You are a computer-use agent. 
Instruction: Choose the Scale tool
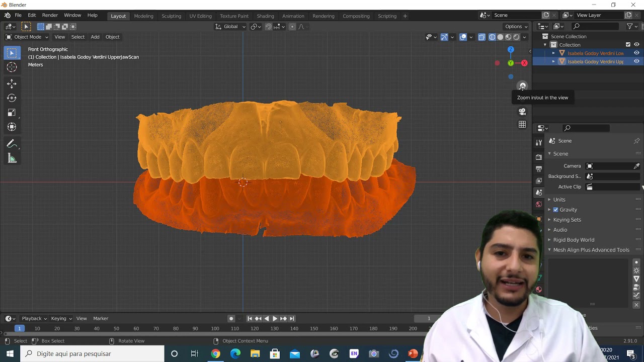pyautogui.click(x=12, y=113)
